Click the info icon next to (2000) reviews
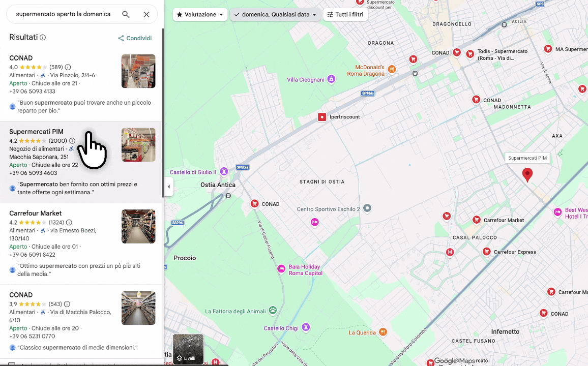This screenshot has width=588, height=366. click(72, 141)
